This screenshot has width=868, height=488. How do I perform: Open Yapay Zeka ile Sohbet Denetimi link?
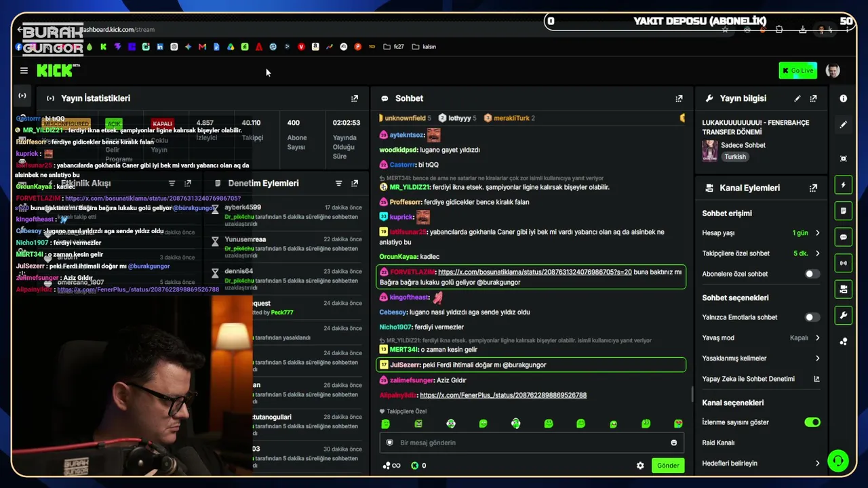pyautogui.click(x=762, y=379)
